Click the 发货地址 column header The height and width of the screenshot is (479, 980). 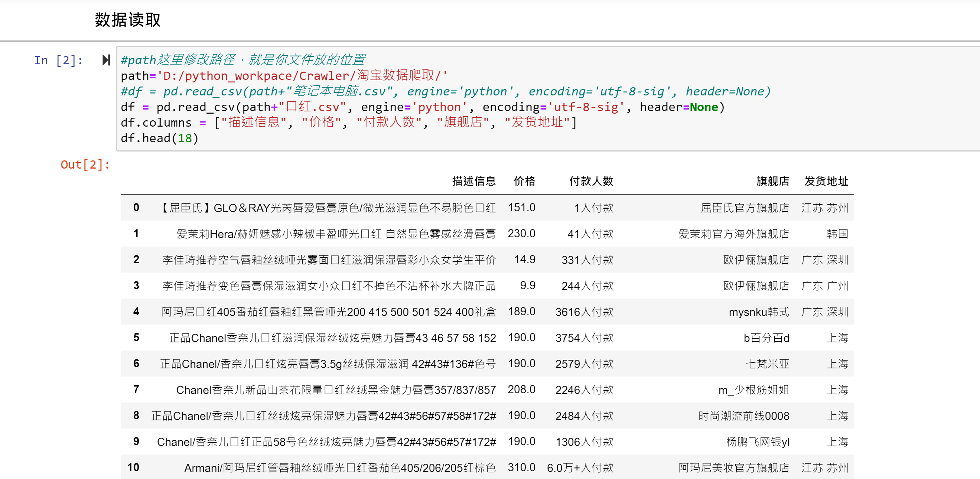pyautogui.click(x=826, y=181)
